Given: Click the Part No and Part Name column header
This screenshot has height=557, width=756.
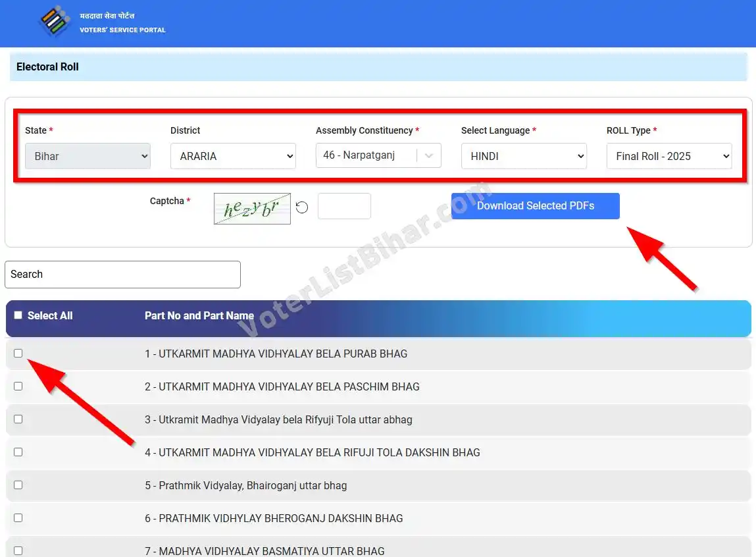Looking at the screenshot, I should pyautogui.click(x=199, y=315).
